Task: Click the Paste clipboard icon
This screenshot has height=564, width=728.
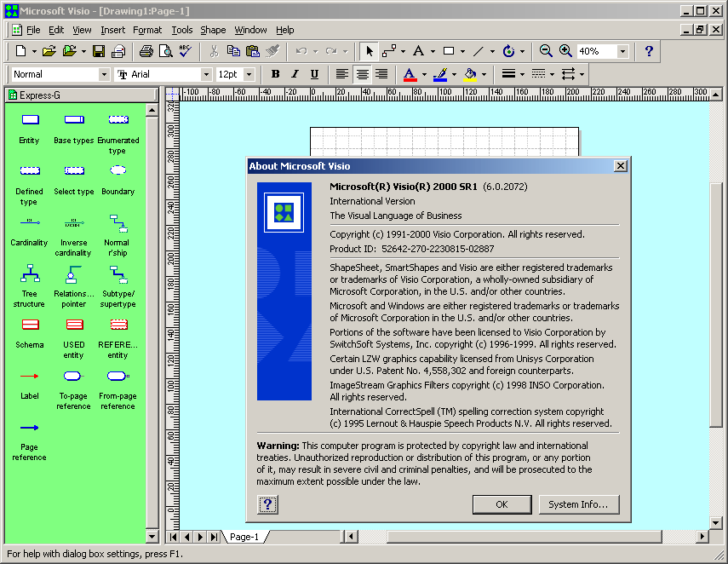Action: pos(253,51)
